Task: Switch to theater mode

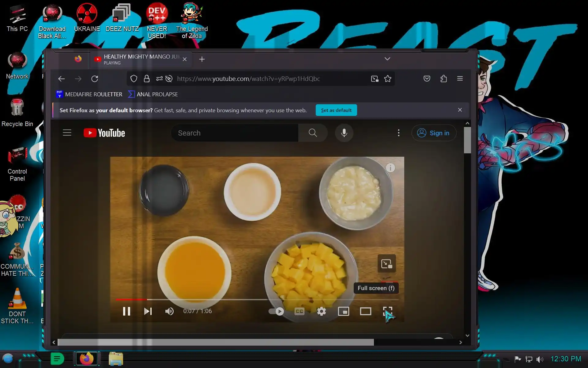Action: point(365,311)
